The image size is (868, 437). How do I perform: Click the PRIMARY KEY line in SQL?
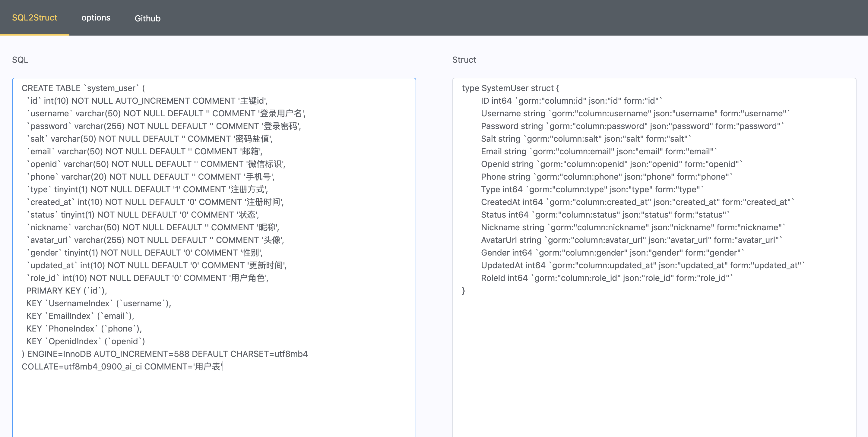(x=66, y=291)
